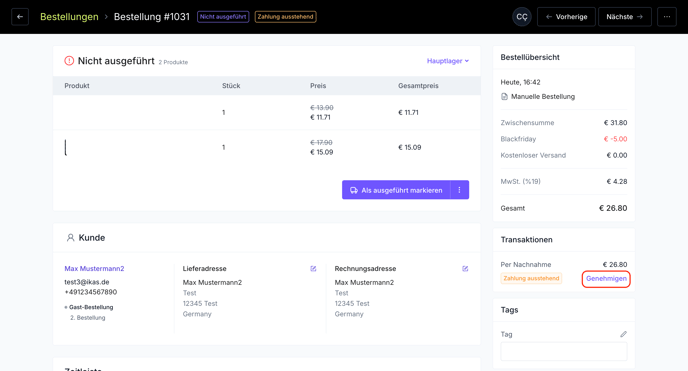Image resolution: width=688 pixels, height=371 pixels.
Task: Click the Manuelle Bestellung document icon
Action: tap(504, 96)
